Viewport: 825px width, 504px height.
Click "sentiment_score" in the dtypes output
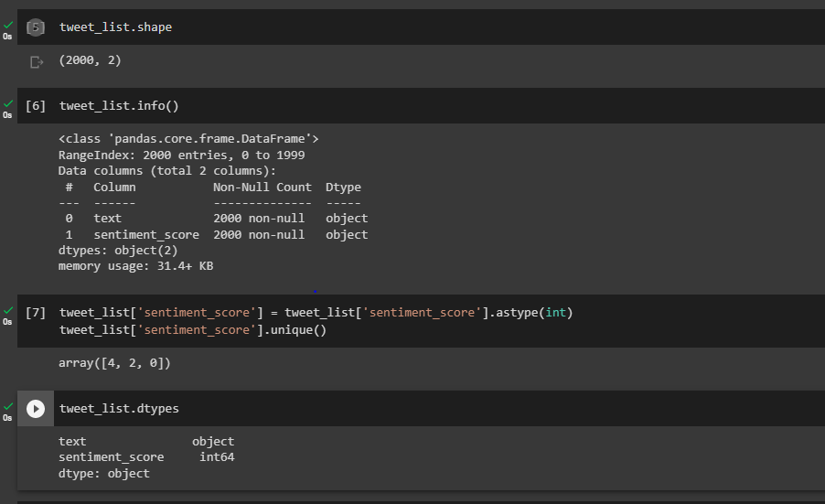click(x=111, y=457)
